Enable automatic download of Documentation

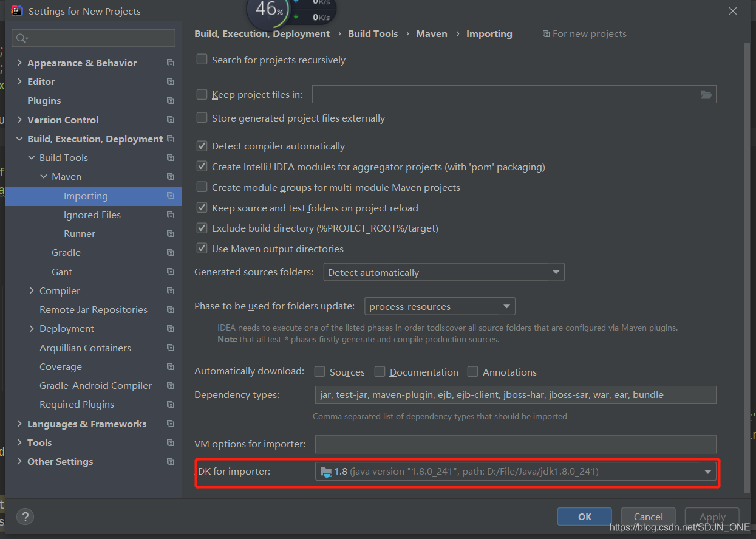tap(380, 371)
